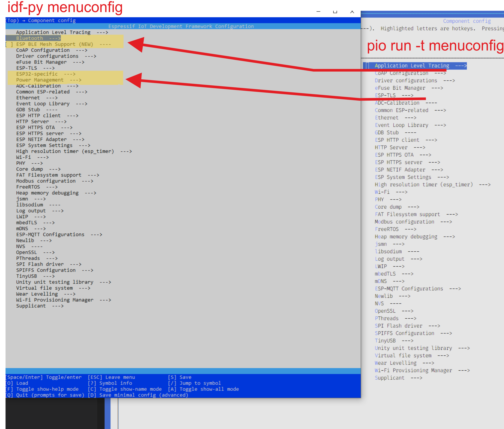The image size is (504, 429).
Task: Open ESP32-specific submenu in idf-py window
Action: pos(46,74)
